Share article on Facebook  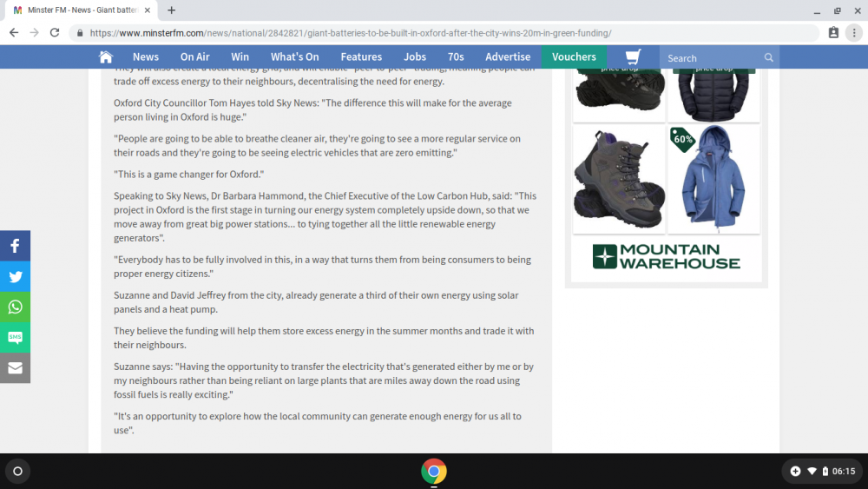(x=15, y=245)
